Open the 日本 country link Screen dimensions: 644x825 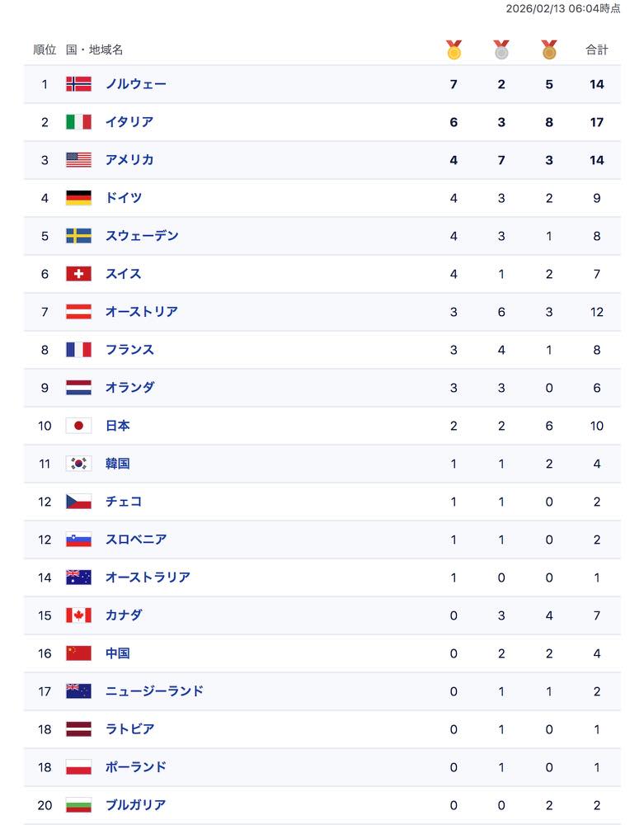pyautogui.click(x=118, y=426)
